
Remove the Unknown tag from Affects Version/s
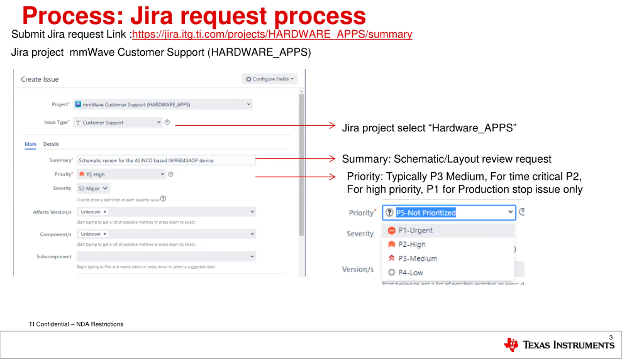tap(105, 212)
